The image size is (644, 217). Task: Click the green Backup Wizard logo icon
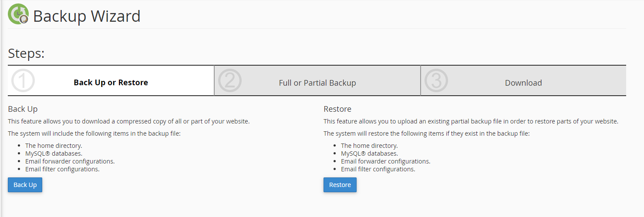click(x=18, y=14)
